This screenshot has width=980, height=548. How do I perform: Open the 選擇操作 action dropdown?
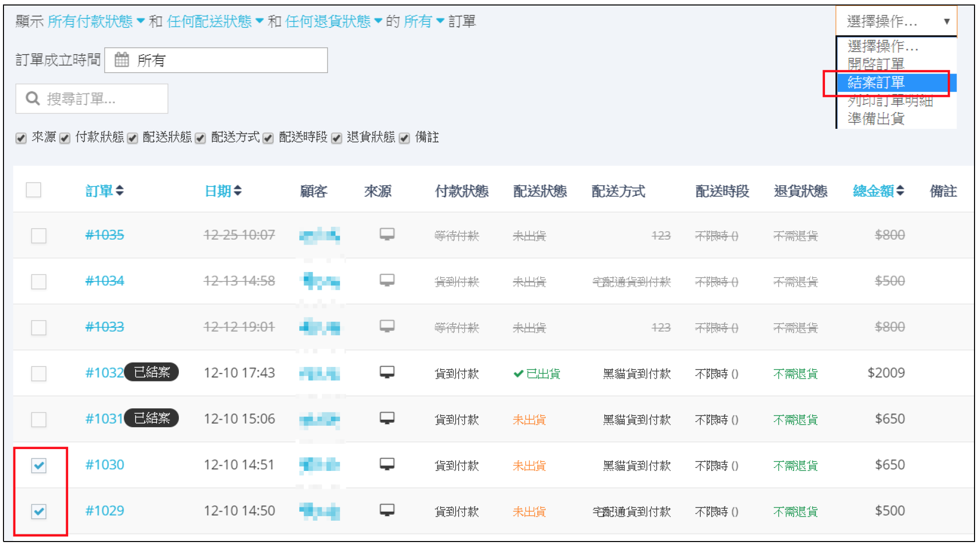[x=897, y=21]
